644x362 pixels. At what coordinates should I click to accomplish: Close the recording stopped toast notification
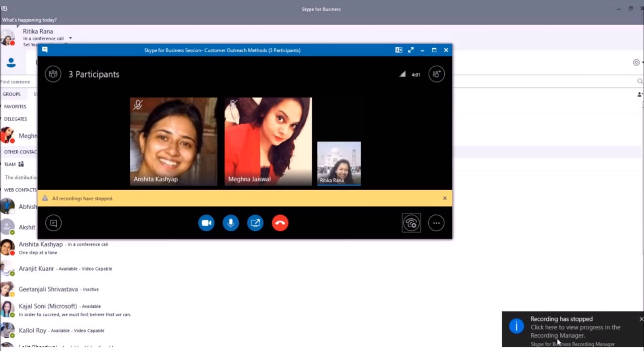coord(641,319)
